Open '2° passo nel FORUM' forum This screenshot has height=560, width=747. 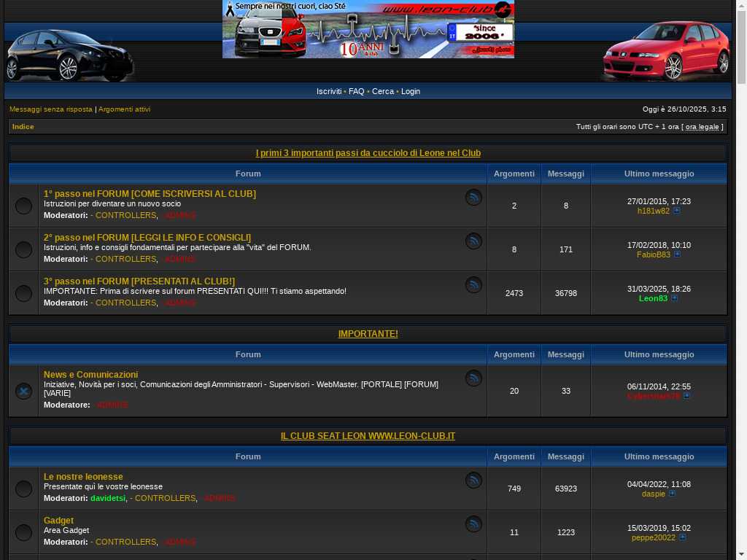(x=147, y=238)
